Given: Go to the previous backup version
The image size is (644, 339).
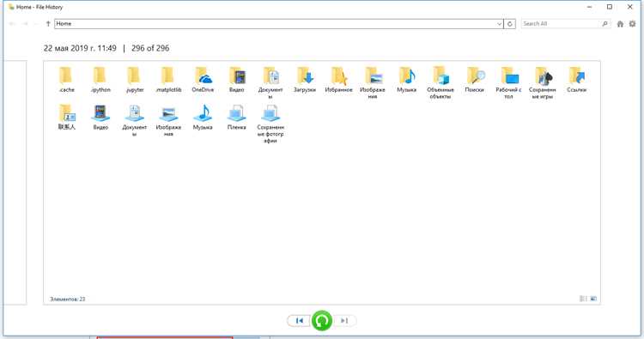Looking at the screenshot, I should click(x=299, y=320).
